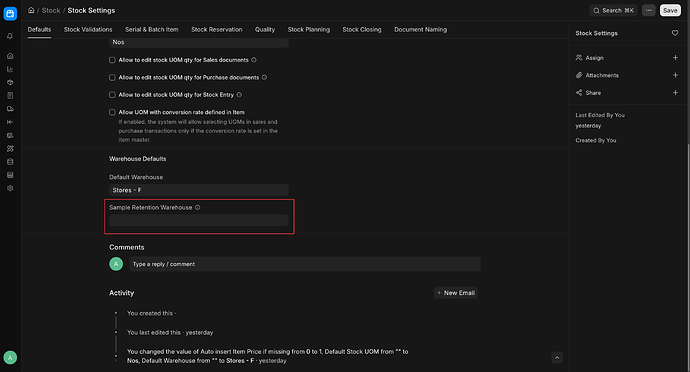Click plus icon next to Attachments
Image resolution: width=690 pixels, height=372 pixels.
pyautogui.click(x=675, y=75)
